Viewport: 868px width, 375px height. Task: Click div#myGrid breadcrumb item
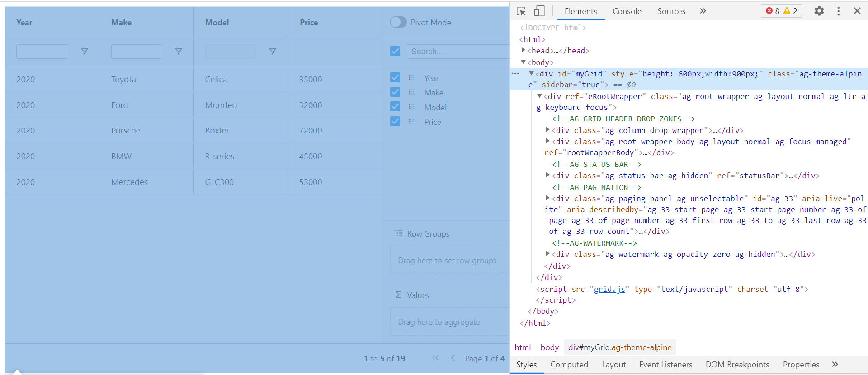click(620, 347)
